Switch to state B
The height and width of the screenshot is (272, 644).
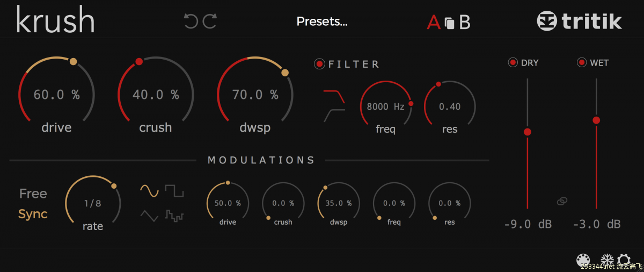(x=465, y=23)
